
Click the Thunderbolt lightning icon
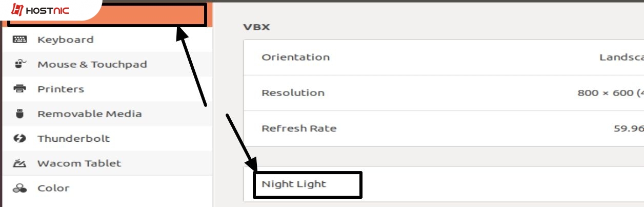19,139
